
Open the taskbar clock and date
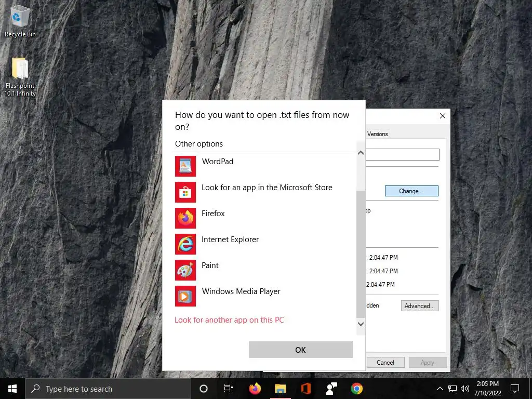487,389
